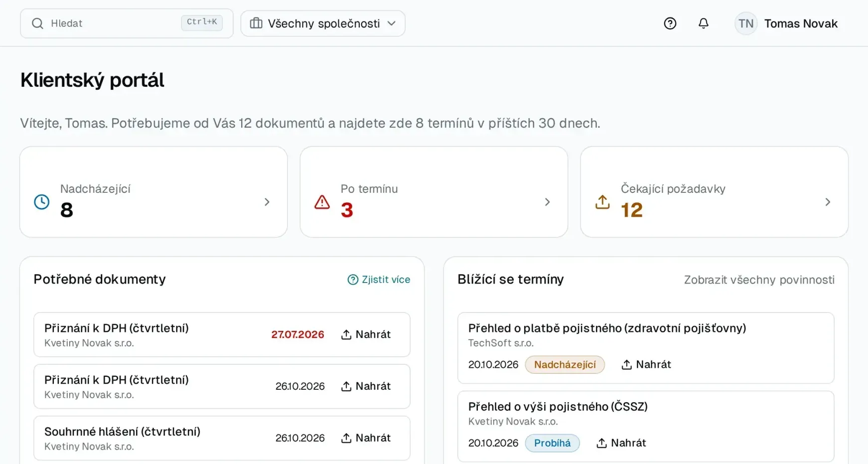
Task: Open the Po termínu card
Action: [x=434, y=192]
